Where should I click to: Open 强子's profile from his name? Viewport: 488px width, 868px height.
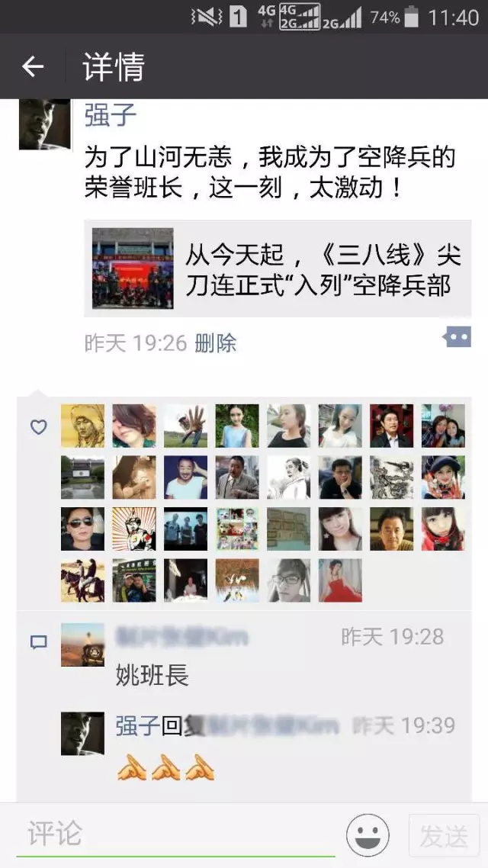click(x=110, y=116)
